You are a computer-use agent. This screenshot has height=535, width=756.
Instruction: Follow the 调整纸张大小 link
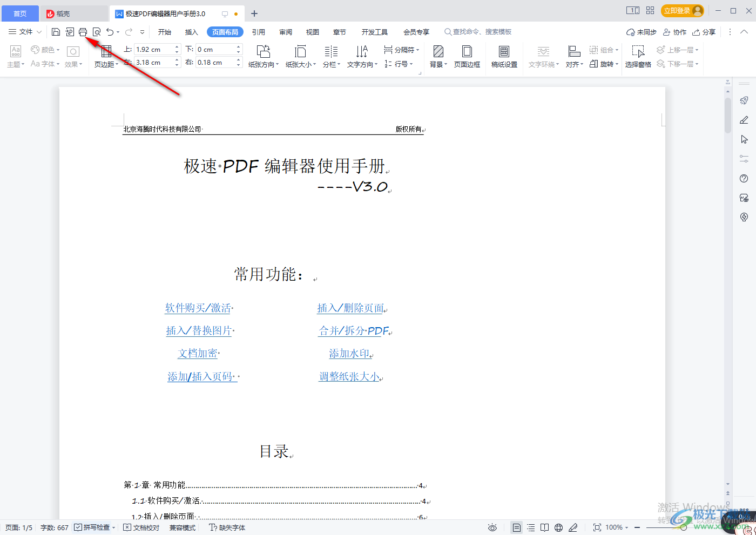point(349,376)
